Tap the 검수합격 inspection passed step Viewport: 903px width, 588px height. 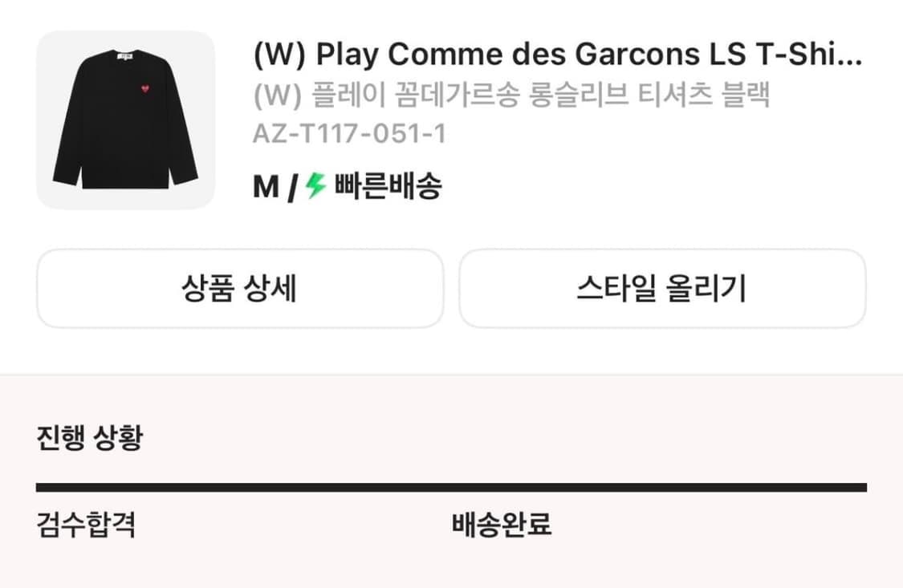pyautogui.click(x=87, y=524)
